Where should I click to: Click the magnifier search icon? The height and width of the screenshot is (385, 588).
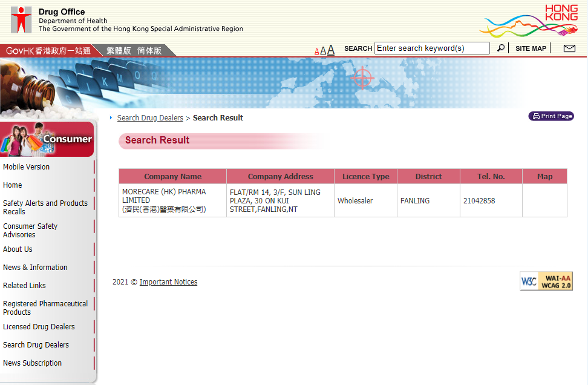(x=501, y=48)
